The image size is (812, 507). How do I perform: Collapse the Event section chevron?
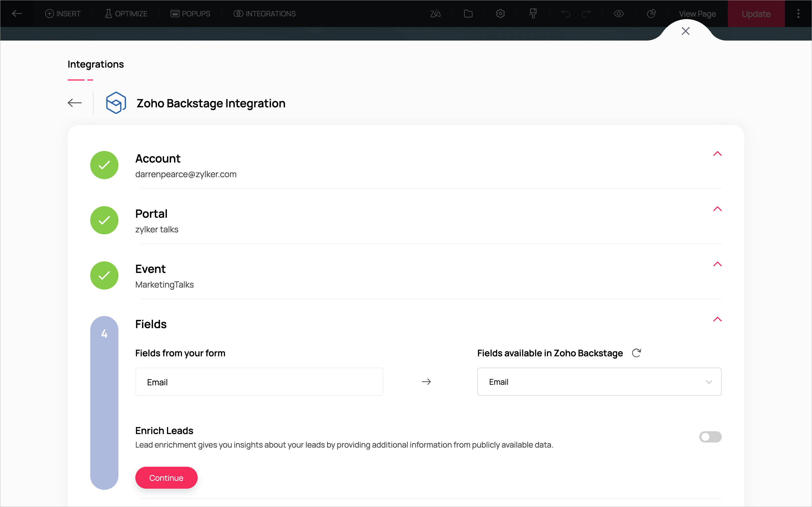(717, 264)
